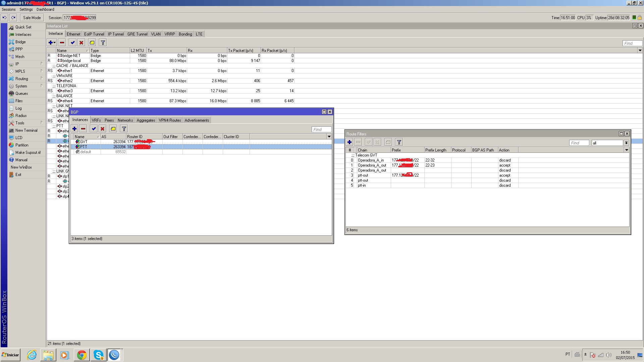Open the column dropdown arrow in the BGP Instances table

coord(329,136)
